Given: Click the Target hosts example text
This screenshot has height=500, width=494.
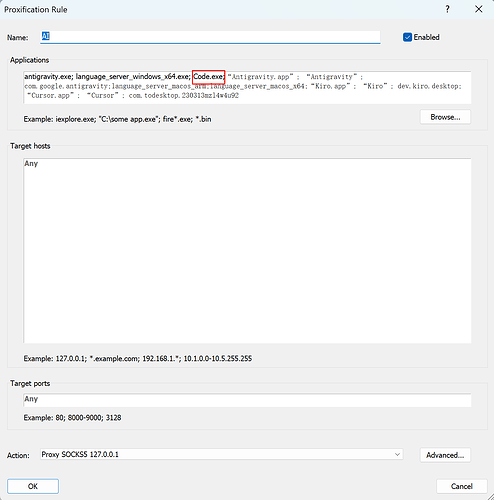Looking at the screenshot, I should point(138,359).
